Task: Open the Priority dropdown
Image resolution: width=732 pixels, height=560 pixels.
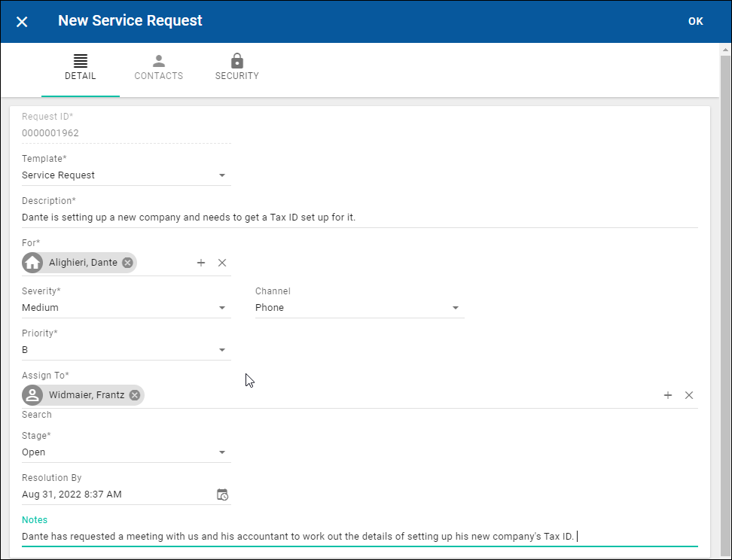Action: [222, 350]
